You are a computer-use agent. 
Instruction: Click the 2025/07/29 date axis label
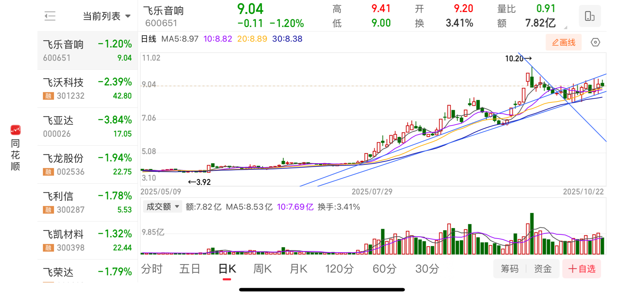(372, 191)
